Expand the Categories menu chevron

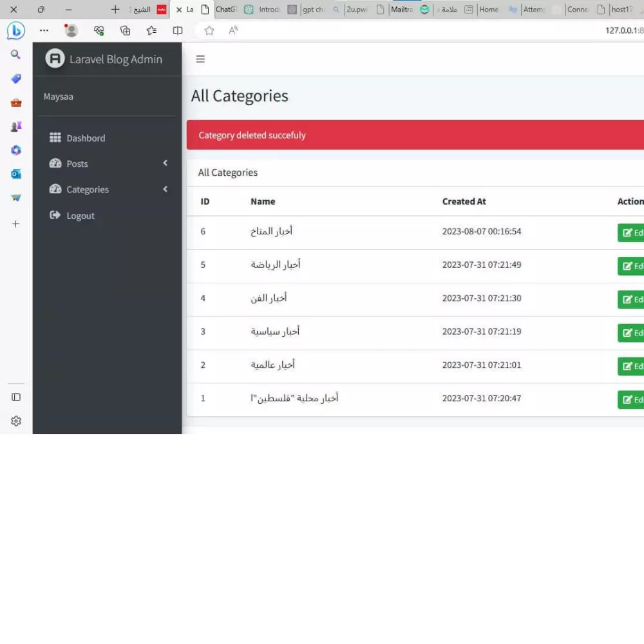click(x=165, y=189)
